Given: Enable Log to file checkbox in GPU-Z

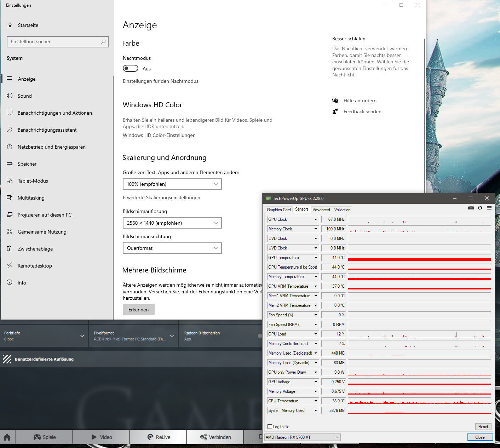Looking at the screenshot, I should [270, 427].
